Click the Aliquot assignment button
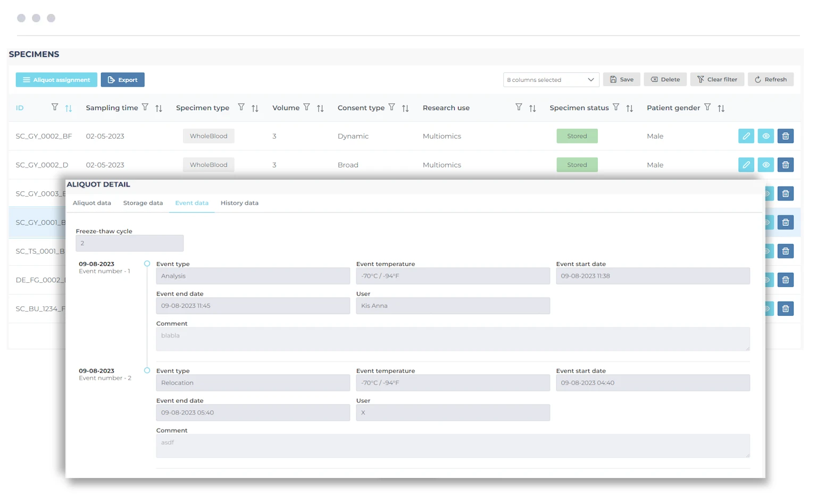This screenshot has width=817, height=504. [x=56, y=80]
